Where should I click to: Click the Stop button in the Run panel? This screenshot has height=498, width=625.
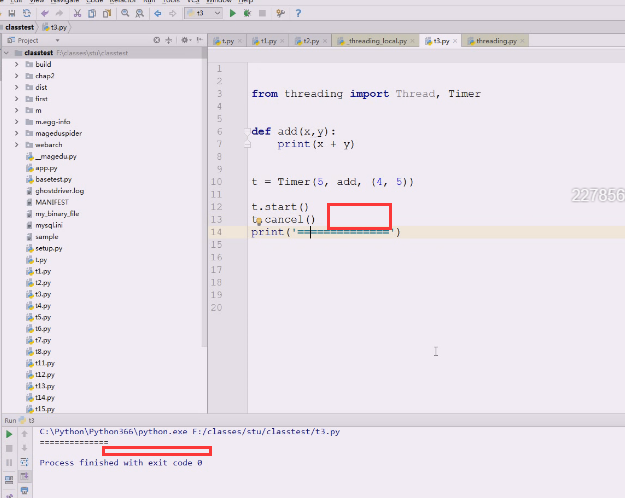[9, 449]
